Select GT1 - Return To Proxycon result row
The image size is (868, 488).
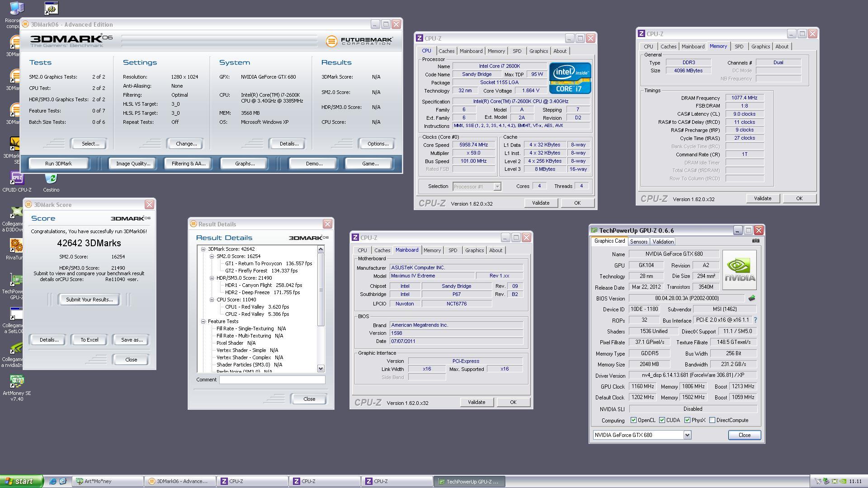point(269,263)
